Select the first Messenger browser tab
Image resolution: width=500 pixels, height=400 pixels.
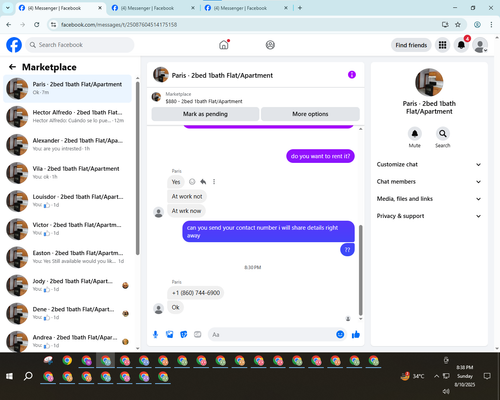click(60, 8)
